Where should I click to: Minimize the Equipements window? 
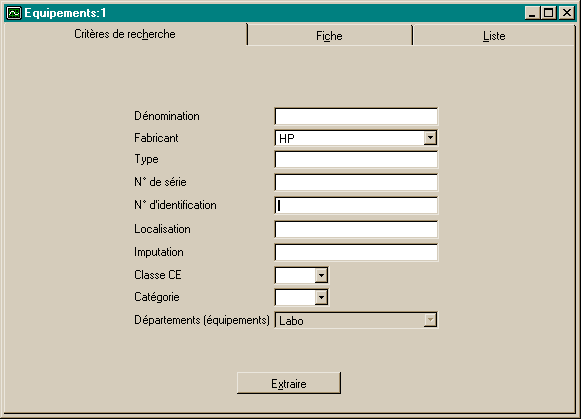tap(532, 13)
